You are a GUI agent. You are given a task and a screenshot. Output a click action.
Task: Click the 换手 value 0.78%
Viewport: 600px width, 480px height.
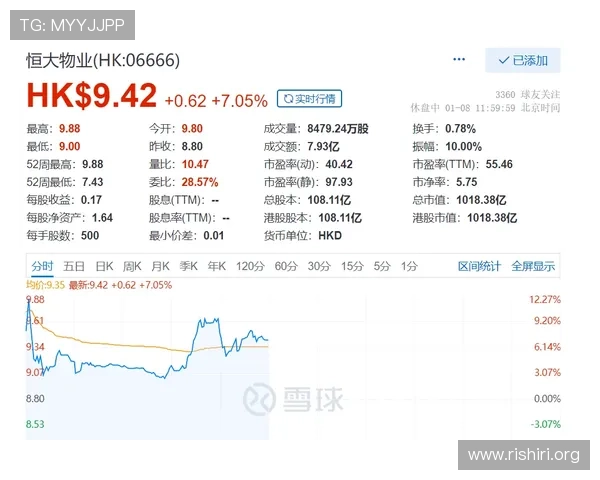pos(460,128)
